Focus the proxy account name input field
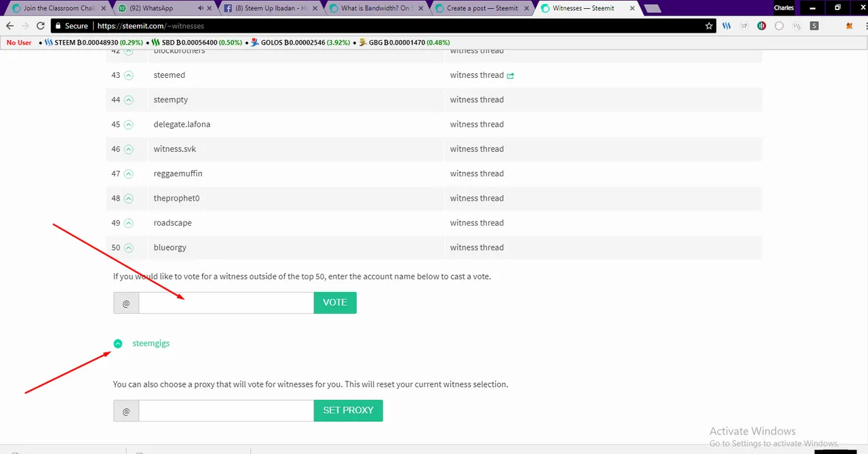 click(x=226, y=411)
